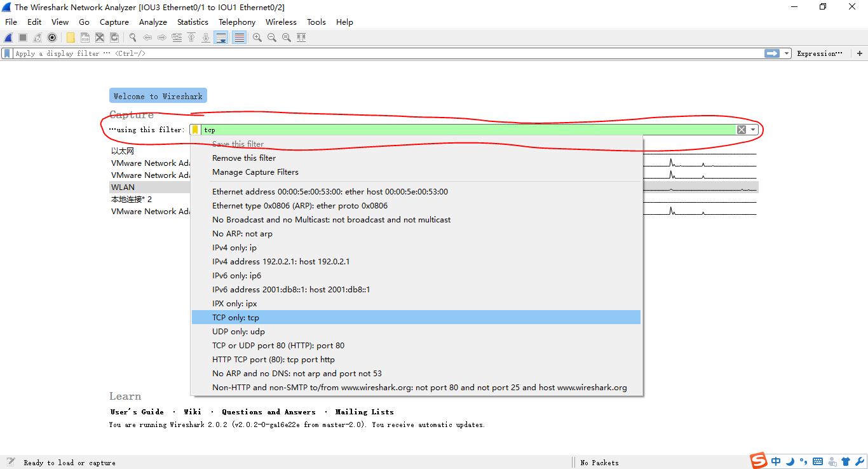Restart the current capture via toolbar icon
Screen dimensions: 868x469
click(37, 37)
